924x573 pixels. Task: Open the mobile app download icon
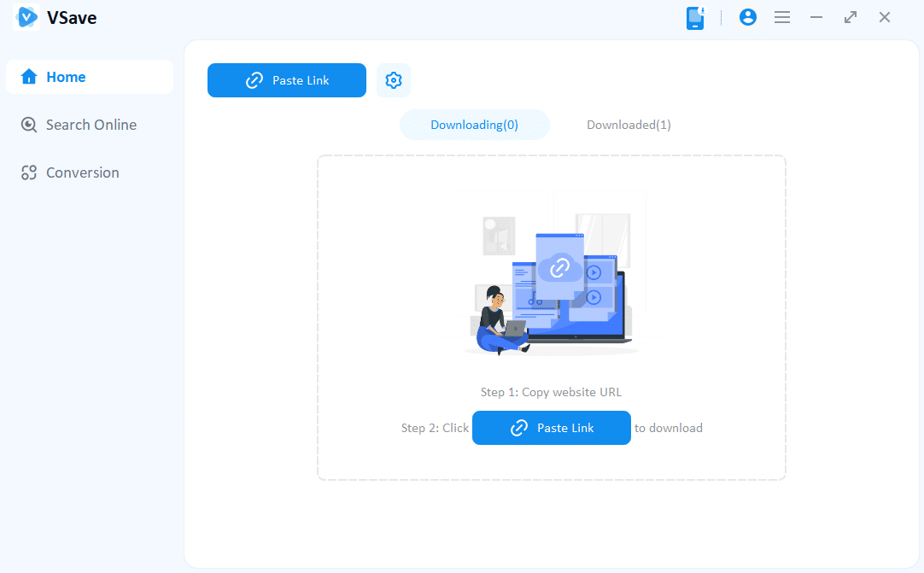pos(696,18)
